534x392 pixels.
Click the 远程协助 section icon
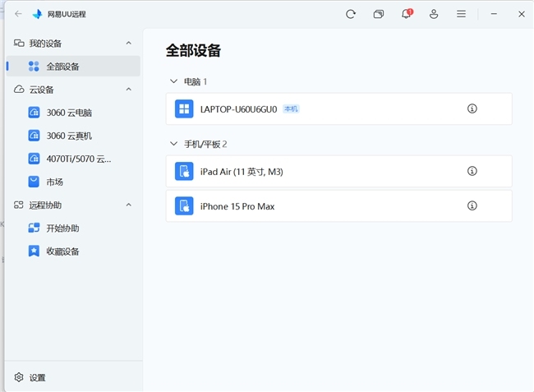click(x=19, y=205)
